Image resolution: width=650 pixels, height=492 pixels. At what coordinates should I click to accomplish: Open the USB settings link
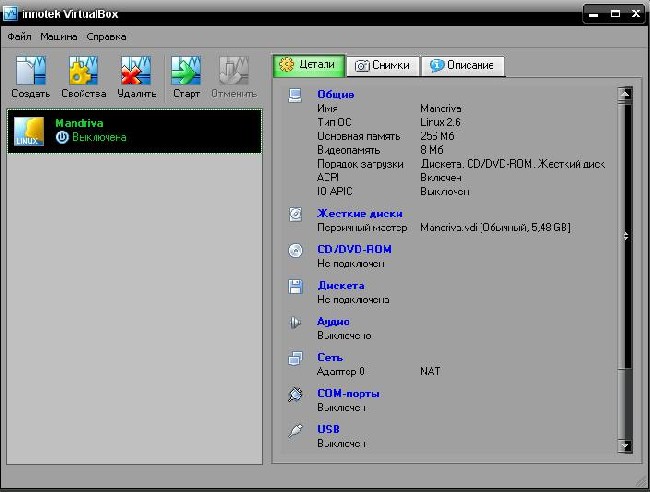point(328,429)
